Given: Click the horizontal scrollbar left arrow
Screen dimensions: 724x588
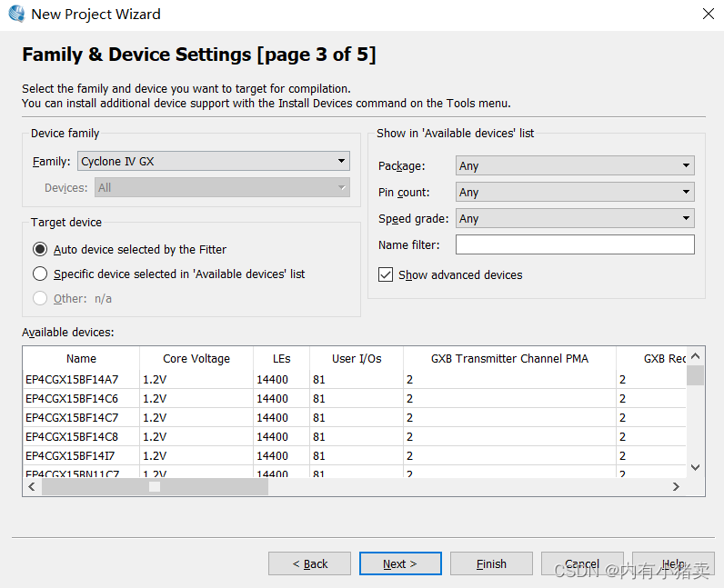Looking at the screenshot, I should pos(32,486).
